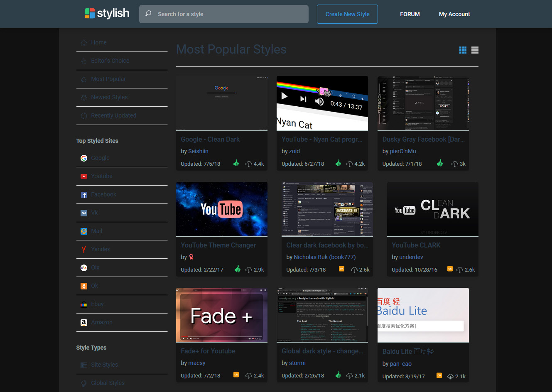Screen dimensions: 552x392
Task: Open the Baidu Lite thumbnail
Action: tap(423, 315)
